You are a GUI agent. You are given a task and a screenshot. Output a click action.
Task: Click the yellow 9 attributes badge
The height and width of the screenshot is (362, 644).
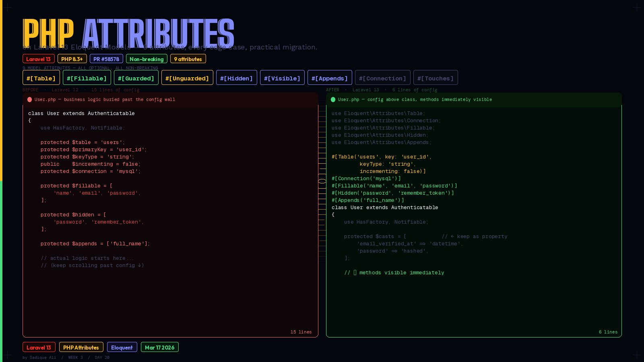(x=188, y=58)
